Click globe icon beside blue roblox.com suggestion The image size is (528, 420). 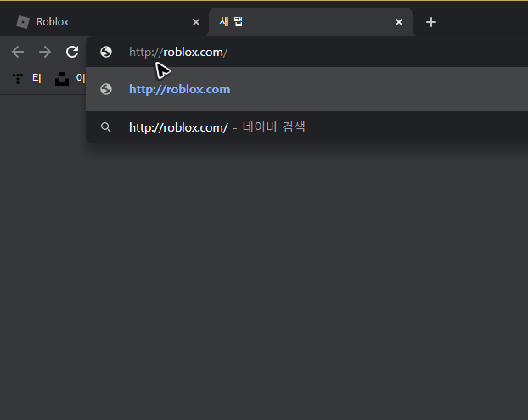pos(106,89)
